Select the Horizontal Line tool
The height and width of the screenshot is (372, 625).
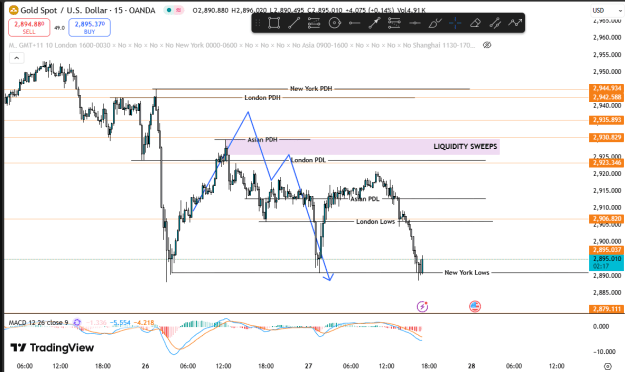pyautogui.click(x=415, y=23)
